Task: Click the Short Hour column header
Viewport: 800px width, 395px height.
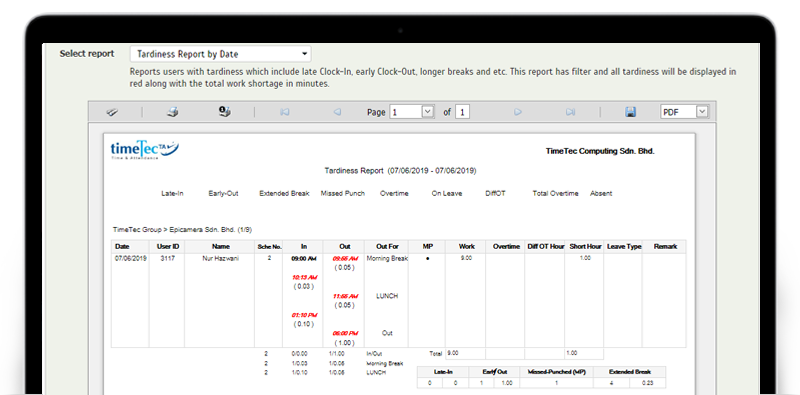Action: [585, 246]
